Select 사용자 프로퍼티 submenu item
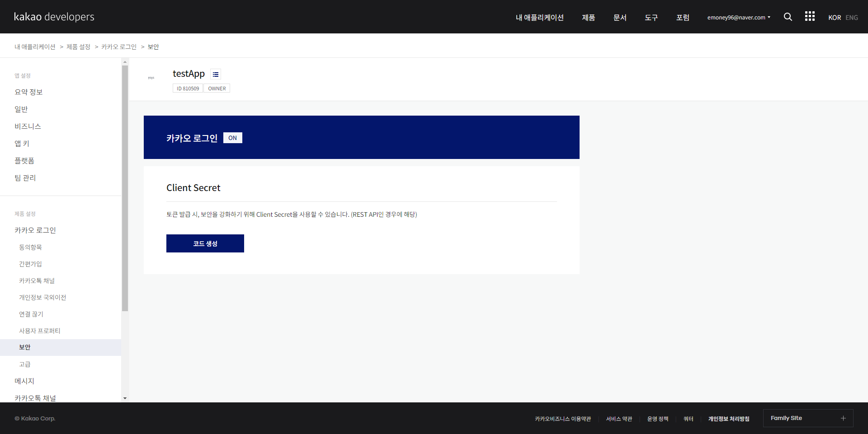Image resolution: width=868 pixels, height=434 pixels. pos(40,331)
